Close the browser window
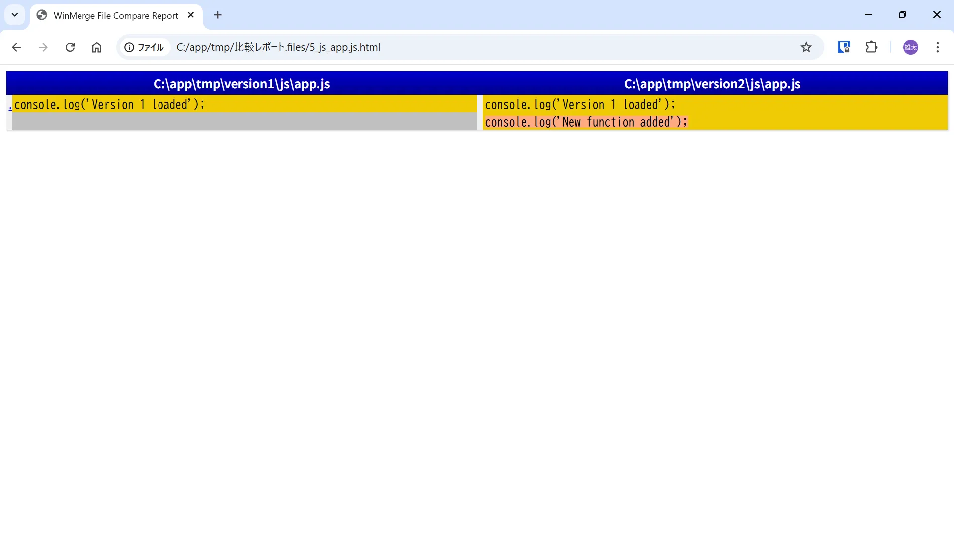The image size is (954, 560). [937, 15]
